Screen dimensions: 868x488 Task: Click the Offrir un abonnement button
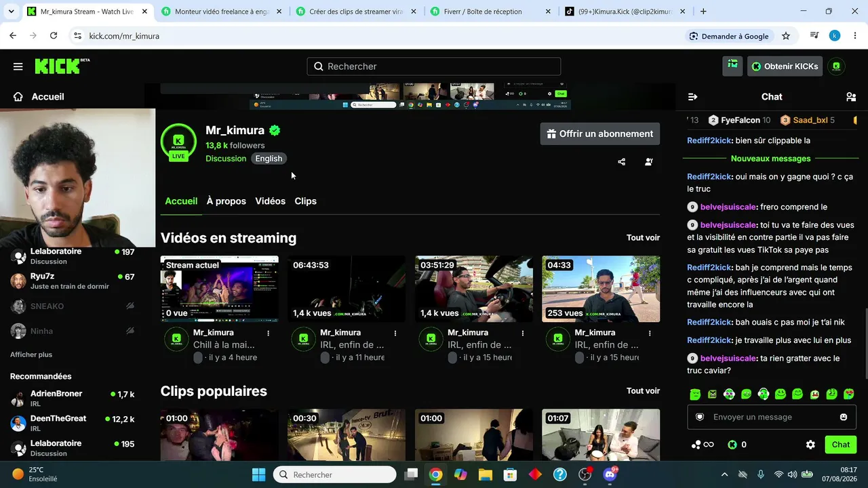600,134
